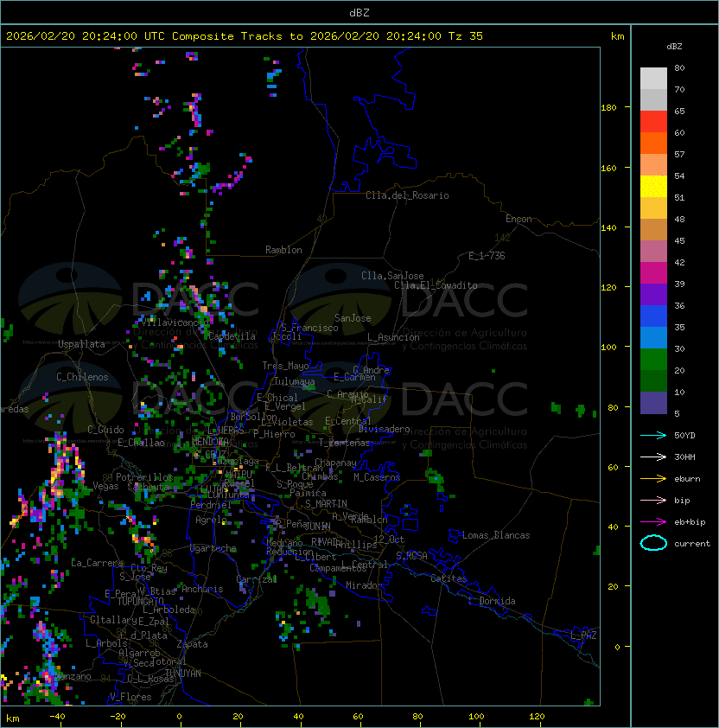Click the La_Carrera map label
719x728 pixels.
(97, 563)
